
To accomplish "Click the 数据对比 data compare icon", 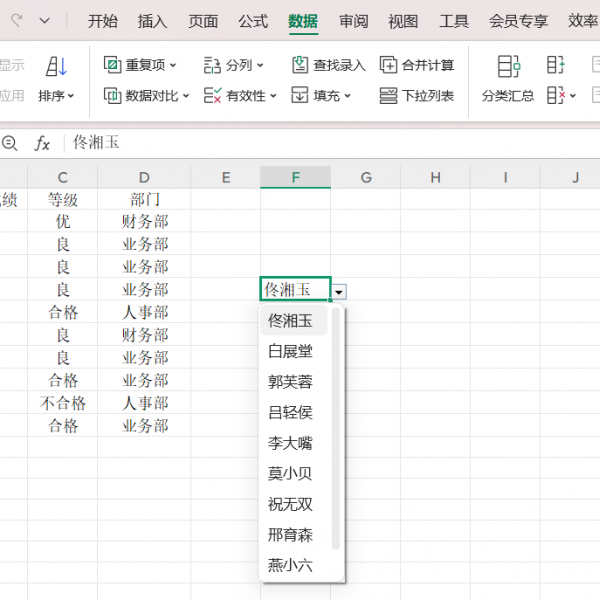I will (x=113, y=96).
